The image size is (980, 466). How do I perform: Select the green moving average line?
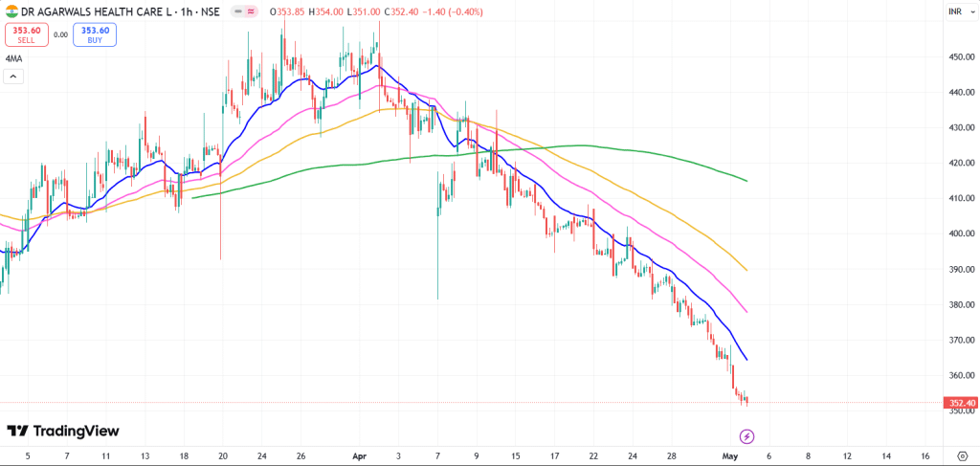pyautogui.click(x=581, y=145)
